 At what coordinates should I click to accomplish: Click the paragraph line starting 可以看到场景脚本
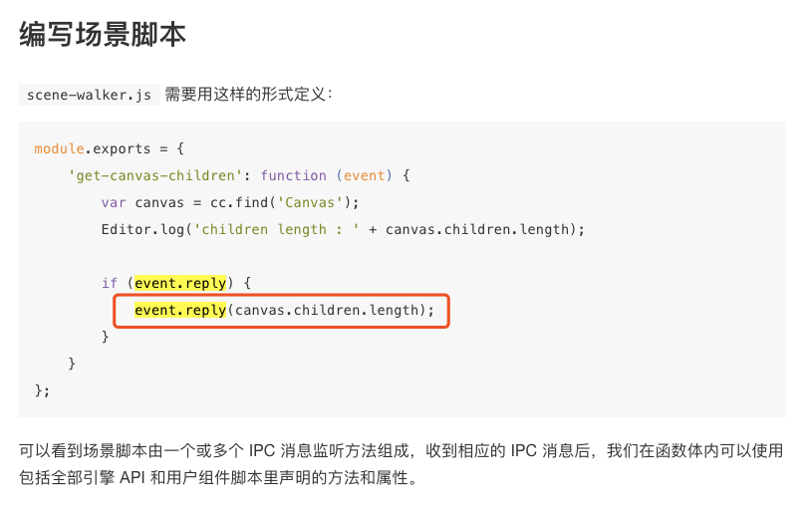tap(401, 451)
